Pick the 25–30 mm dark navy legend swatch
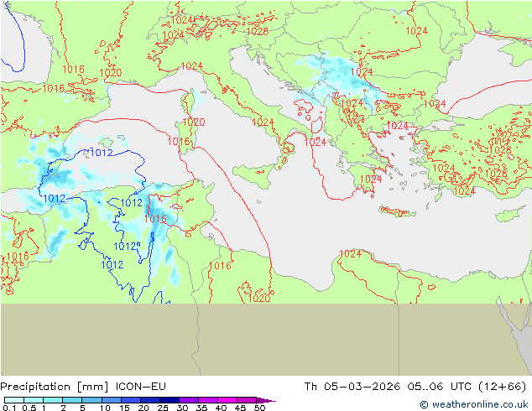Viewport: 532px width, 411px height. (x=170, y=400)
